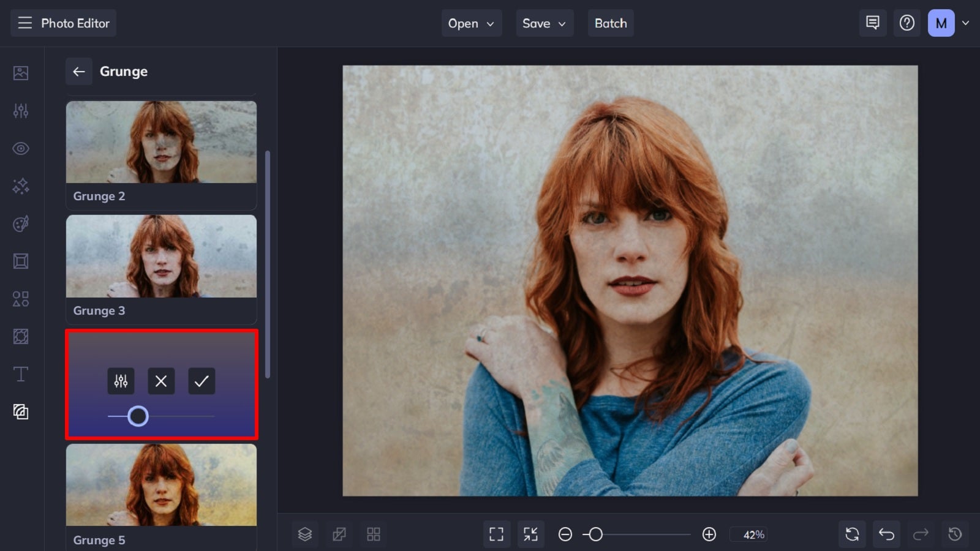Toggle fit-to-screen view

(x=531, y=533)
